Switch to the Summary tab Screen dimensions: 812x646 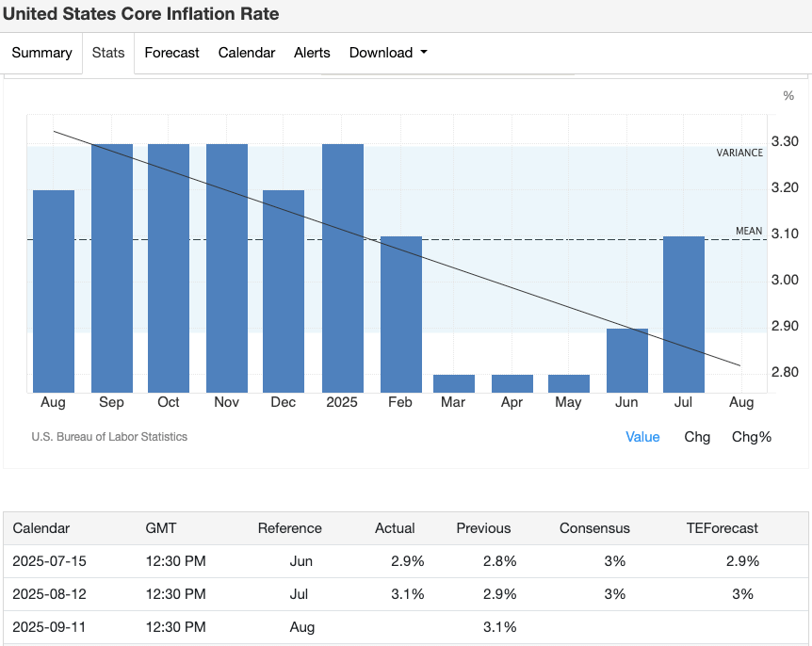[41, 53]
